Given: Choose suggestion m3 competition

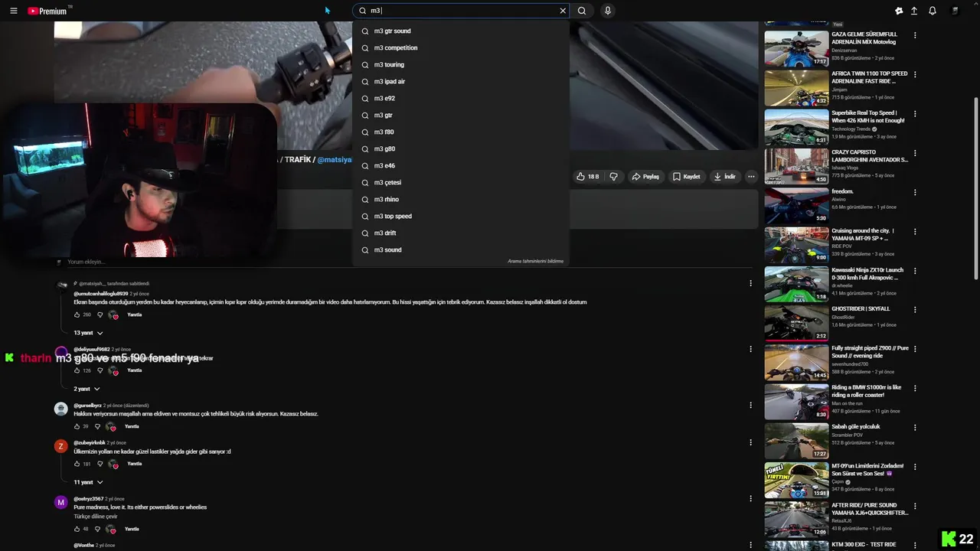Looking at the screenshot, I should click(461, 48).
